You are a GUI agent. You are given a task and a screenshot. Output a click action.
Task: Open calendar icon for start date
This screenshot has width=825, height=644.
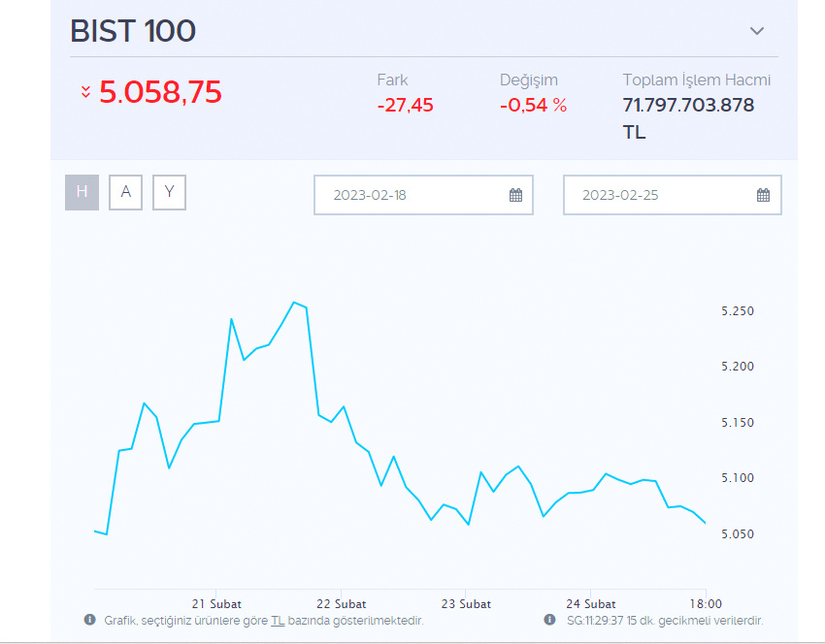tap(515, 195)
